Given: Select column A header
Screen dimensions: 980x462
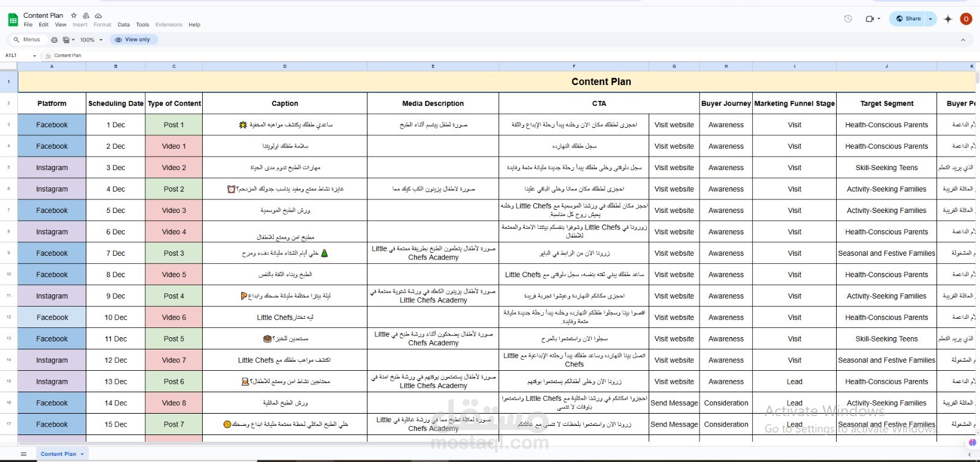Looking at the screenshot, I should (52, 66).
